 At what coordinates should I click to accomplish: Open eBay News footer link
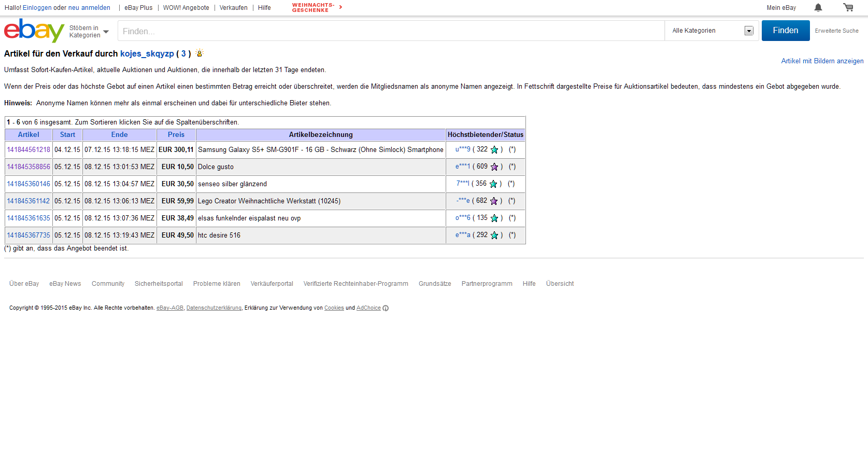point(65,284)
